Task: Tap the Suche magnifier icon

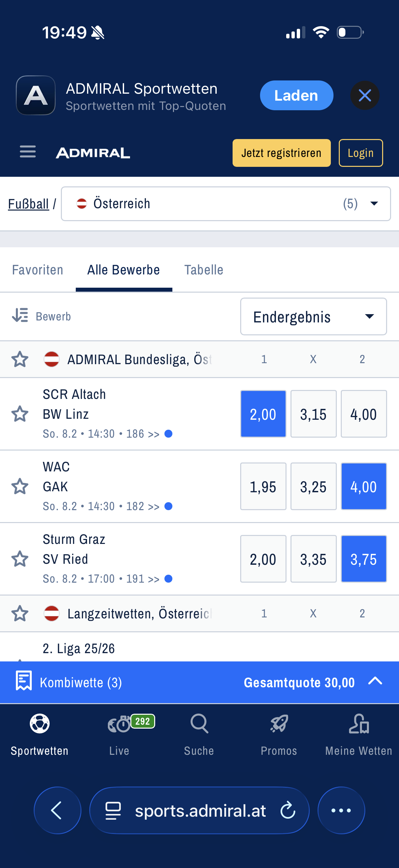Action: point(199,724)
